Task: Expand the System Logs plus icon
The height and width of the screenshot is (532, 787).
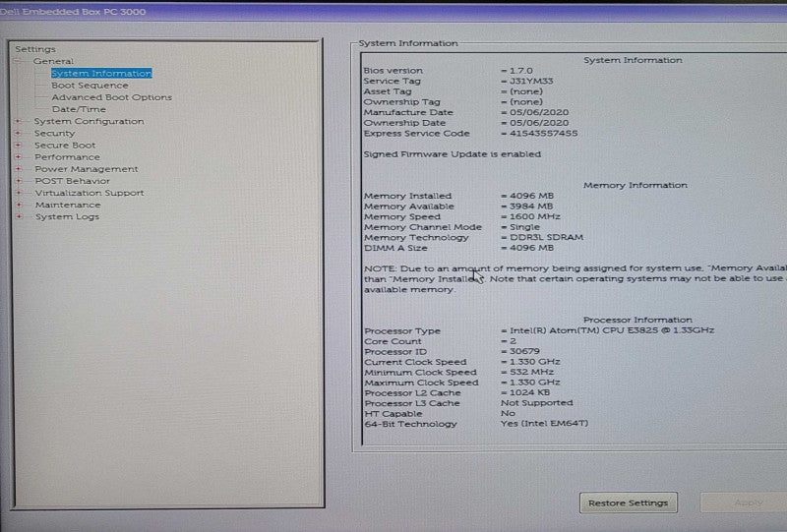Action: [x=19, y=217]
